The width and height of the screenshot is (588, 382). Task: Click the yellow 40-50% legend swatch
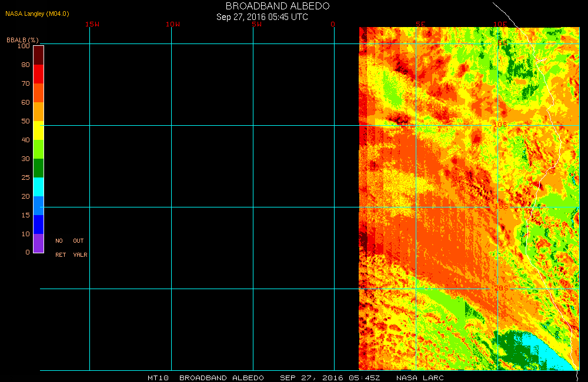coord(39,130)
